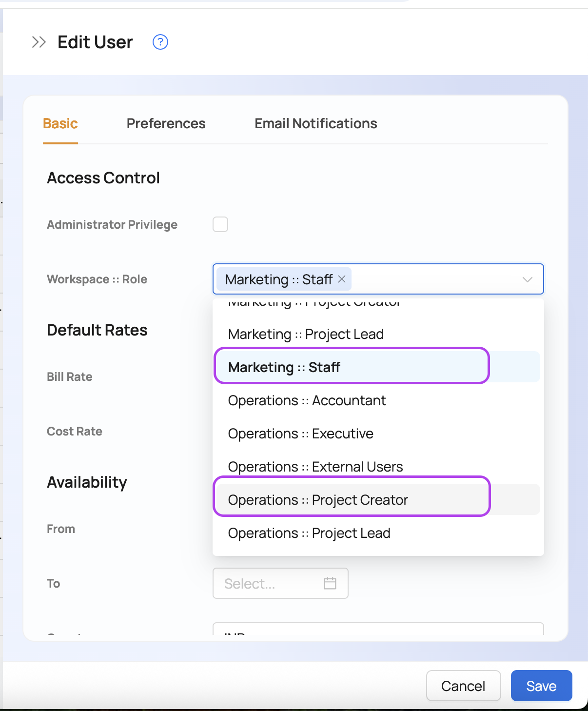Go to the Basic tab
The height and width of the screenshot is (711, 588).
coord(60,124)
